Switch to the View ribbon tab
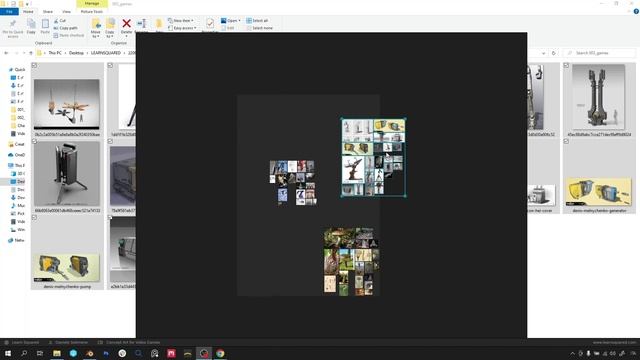Viewport: 640px width, 360px height. click(x=66, y=11)
